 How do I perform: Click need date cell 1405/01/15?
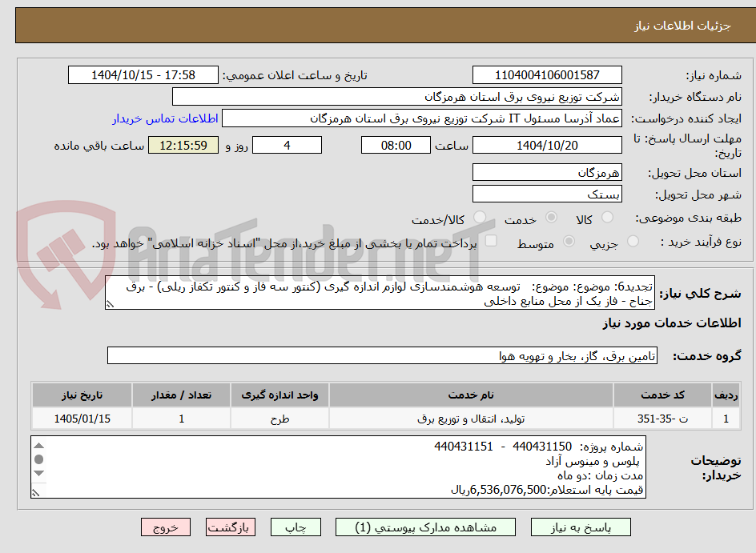[82, 419]
